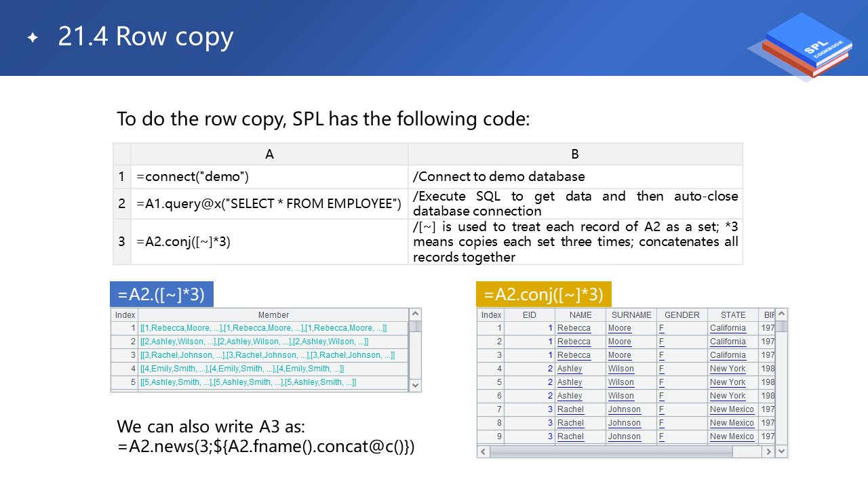This screenshot has height=488, width=868.
Task: Select the Member row starting with 3,Rachel,Johnson
Action: click(267, 355)
